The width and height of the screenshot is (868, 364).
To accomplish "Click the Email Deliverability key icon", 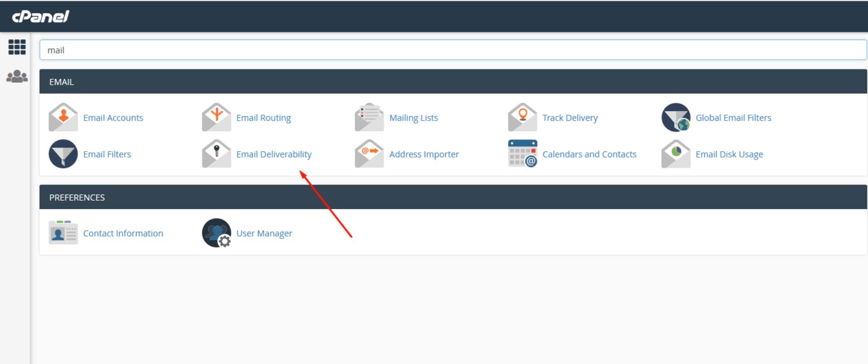I will [x=216, y=154].
